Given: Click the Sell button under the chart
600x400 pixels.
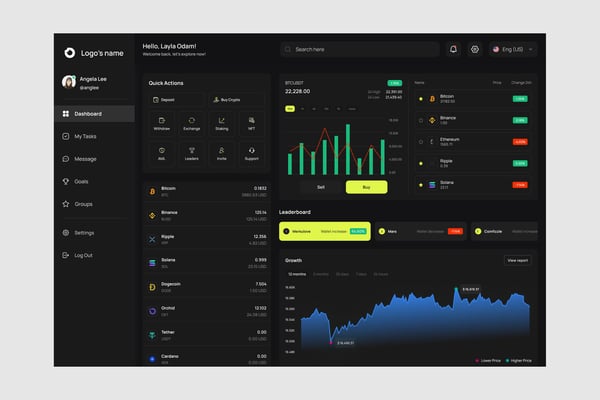Looking at the screenshot, I should 321,187.
